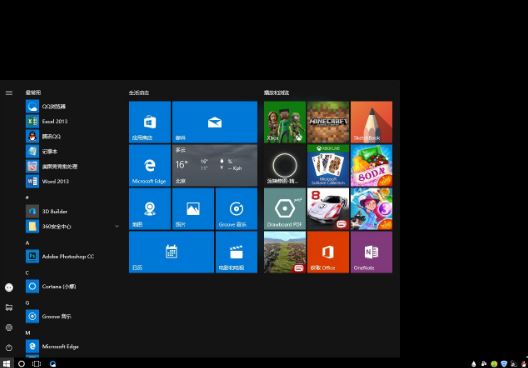Expand the Start menu hamburger button

click(x=9, y=93)
